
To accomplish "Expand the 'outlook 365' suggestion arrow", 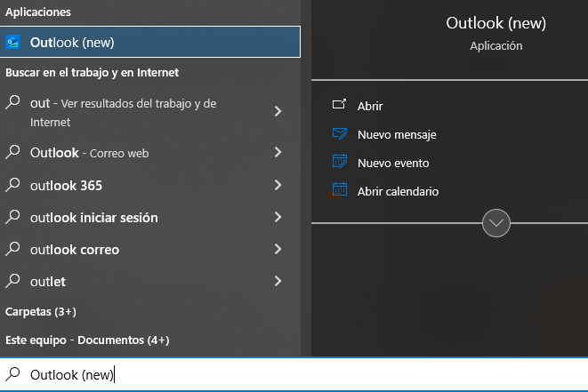I will coord(278,185).
